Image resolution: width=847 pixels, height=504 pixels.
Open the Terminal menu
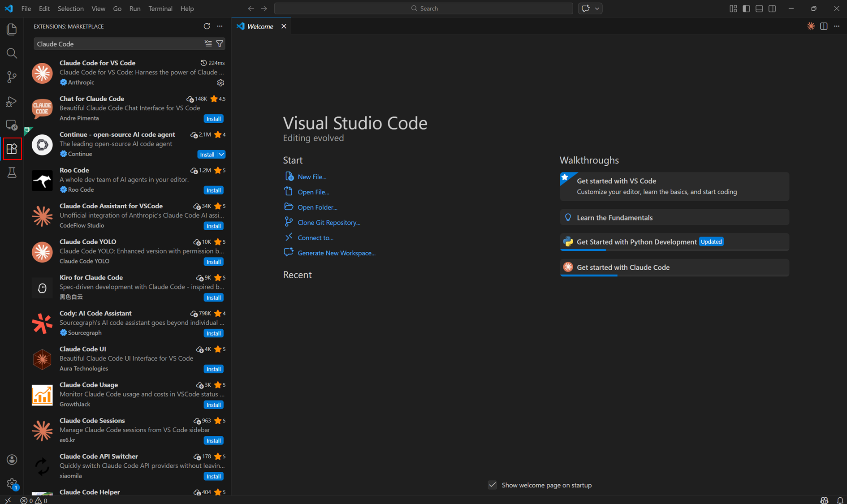tap(160, 9)
